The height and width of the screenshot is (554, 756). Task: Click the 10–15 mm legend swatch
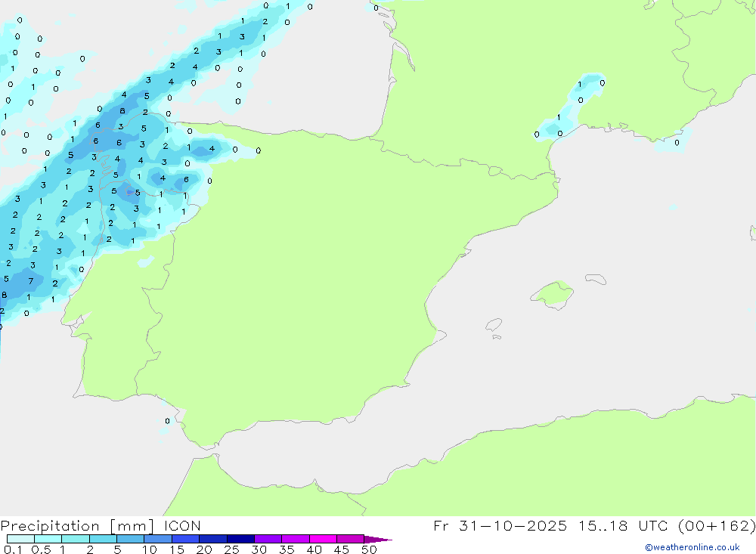click(x=158, y=539)
